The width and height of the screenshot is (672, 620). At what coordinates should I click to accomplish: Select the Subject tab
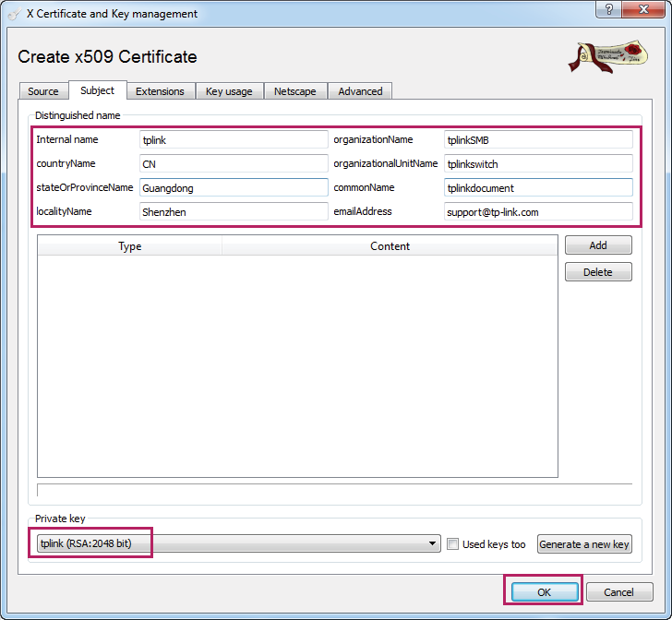[x=97, y=90]
